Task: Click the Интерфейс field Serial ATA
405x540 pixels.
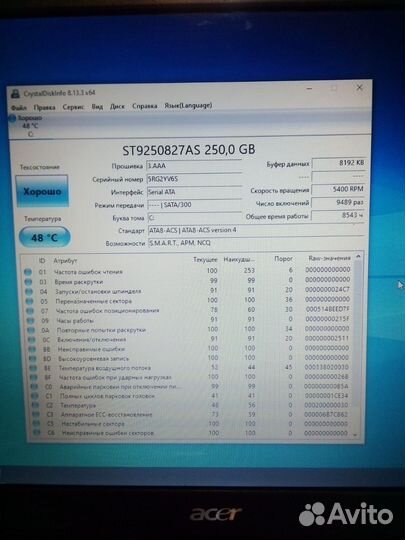Action: (x=194, y=192)
